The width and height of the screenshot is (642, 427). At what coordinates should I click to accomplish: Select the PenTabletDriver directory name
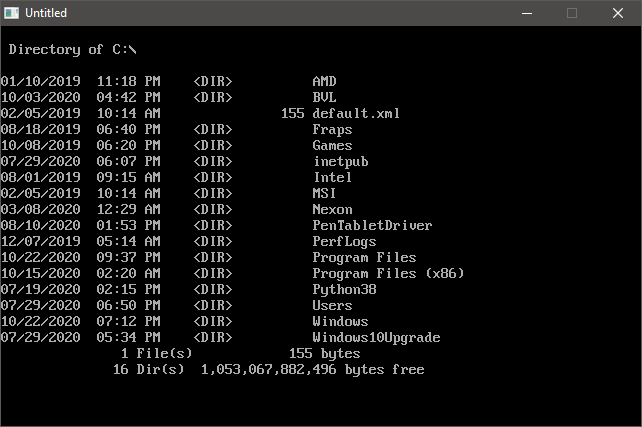(x=372, y=225)
